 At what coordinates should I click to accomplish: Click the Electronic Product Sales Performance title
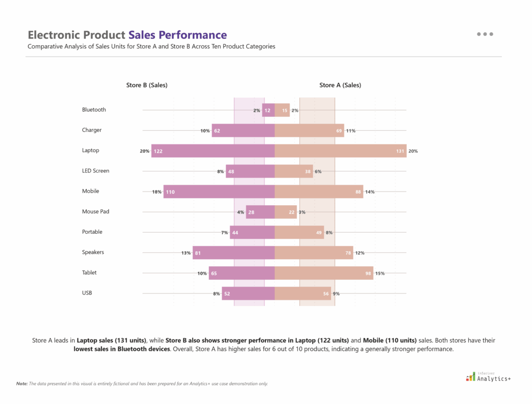tap(127, 35)
